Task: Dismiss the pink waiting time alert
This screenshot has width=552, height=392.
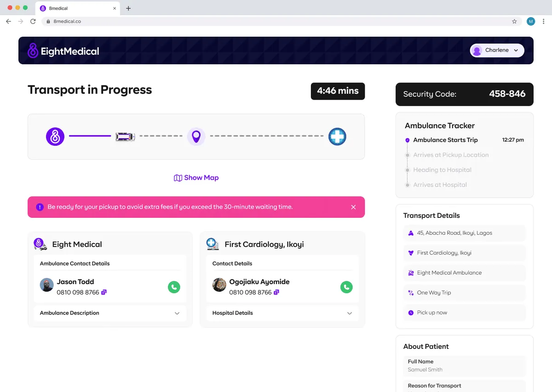Action: [x=353, y=207]
